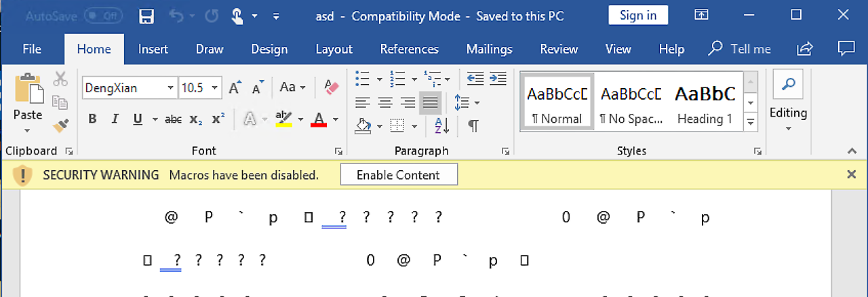Viewport: 868px width, 297px height.
Task: Toggle Strikethrough formatting
Action: coord(174,119)
